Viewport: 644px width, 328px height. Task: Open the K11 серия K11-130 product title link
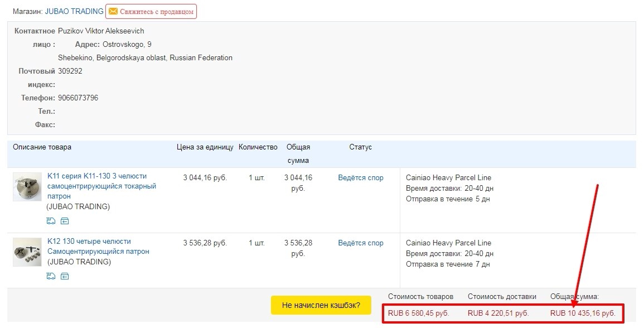coord(101,186)
